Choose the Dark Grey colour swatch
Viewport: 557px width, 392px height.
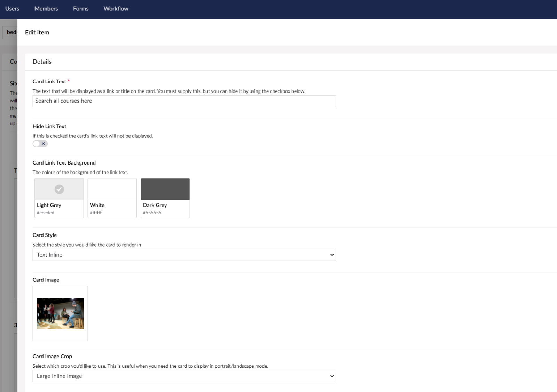coord(165,190)
